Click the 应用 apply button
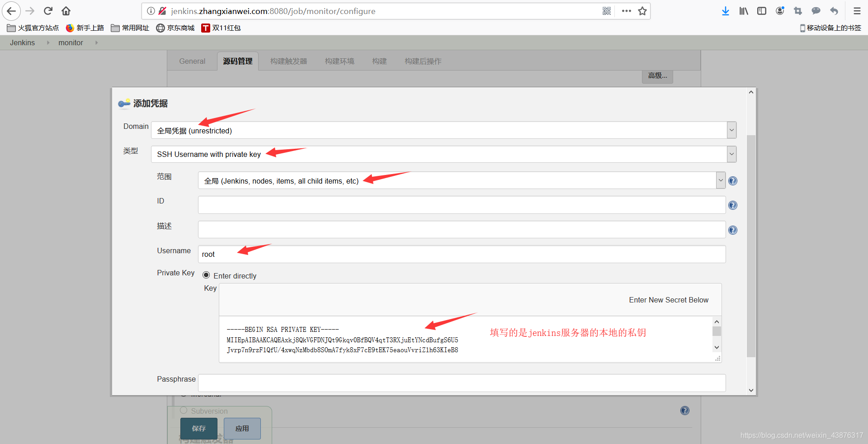This screenshot has width=868, height=444. [242, 428]
